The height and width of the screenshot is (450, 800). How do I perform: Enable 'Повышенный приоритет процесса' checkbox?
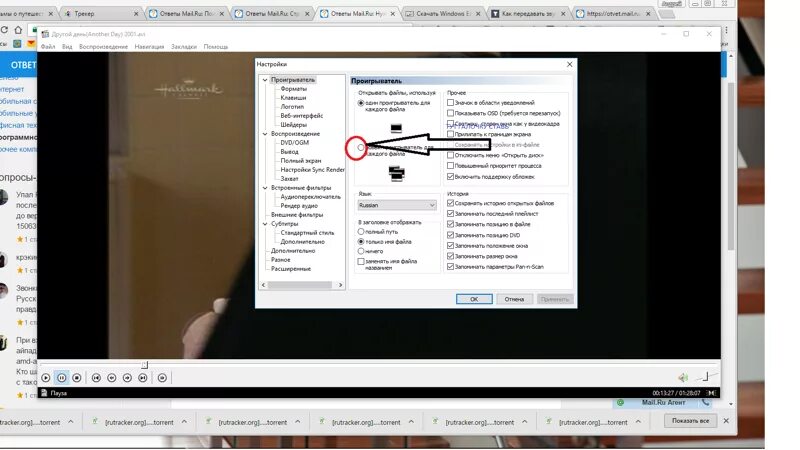[451, 166]
